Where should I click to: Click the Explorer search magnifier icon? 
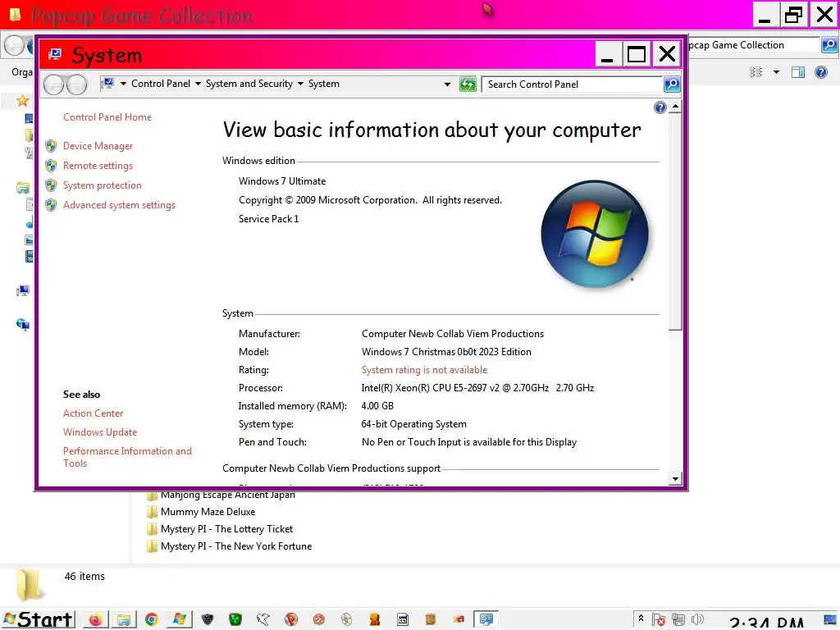[x=829, y=45]
